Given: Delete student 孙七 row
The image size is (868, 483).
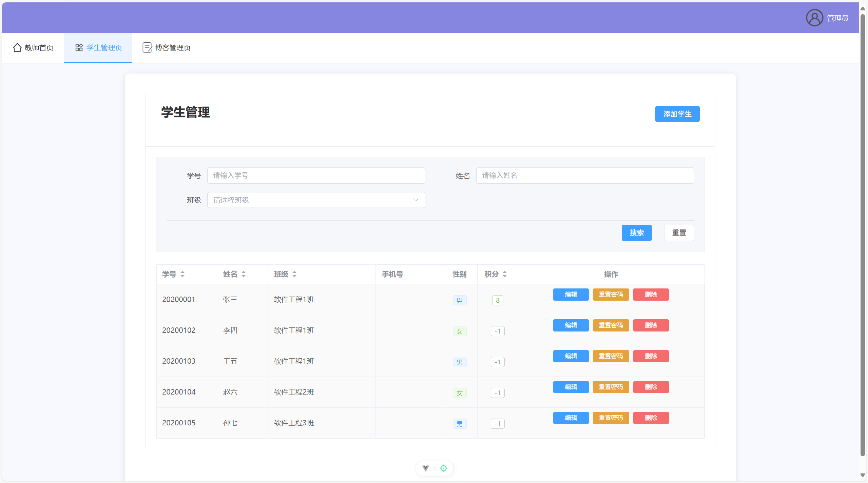Looking at the screenshot, I should (651, 418).
